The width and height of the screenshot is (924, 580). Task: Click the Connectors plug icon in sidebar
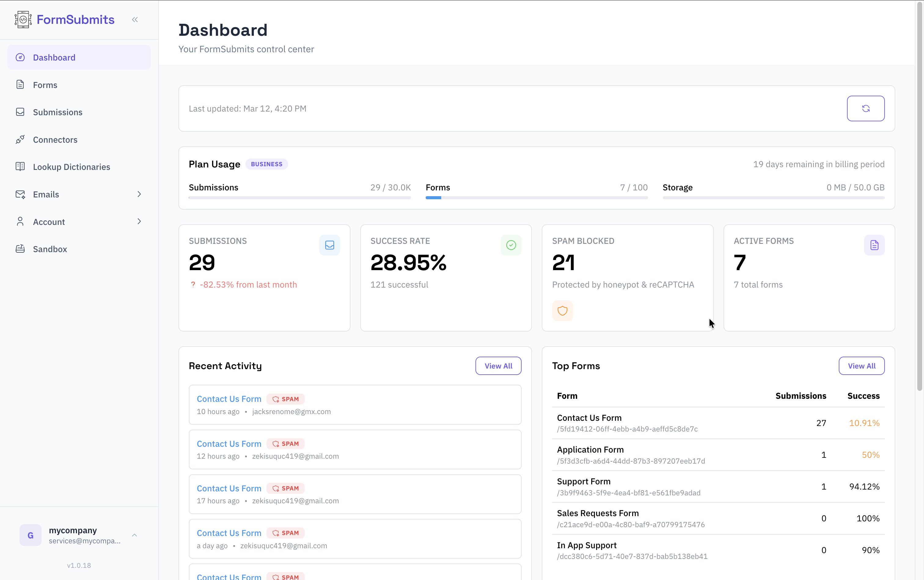20,140
